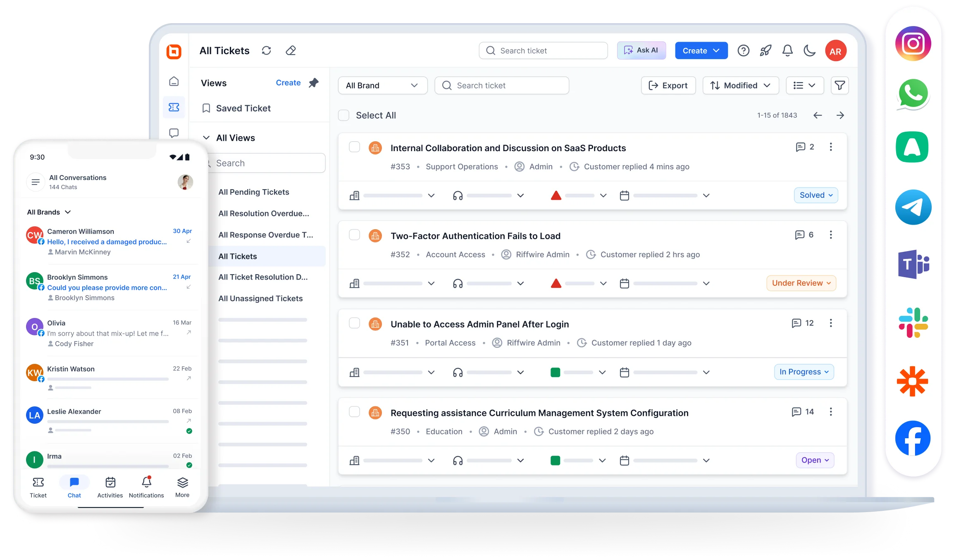This screenshot has width=954, height=560.
Task: Click the Facebook channel icon
Action: (913, 438)
